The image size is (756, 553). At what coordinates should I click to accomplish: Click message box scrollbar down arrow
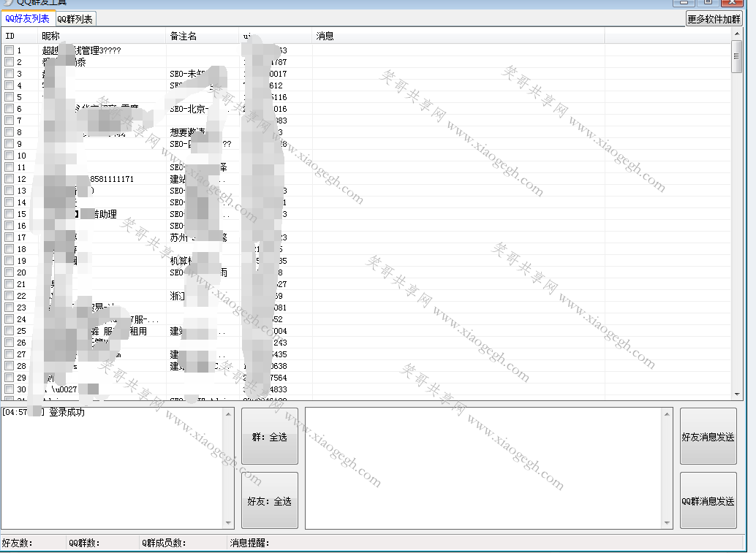click(668, 522)
